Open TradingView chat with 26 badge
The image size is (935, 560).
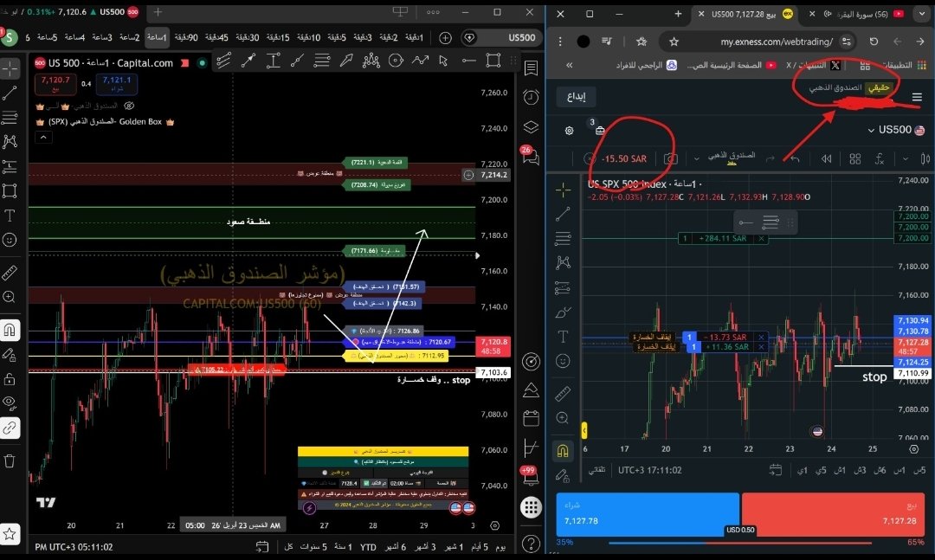[530, 157]
